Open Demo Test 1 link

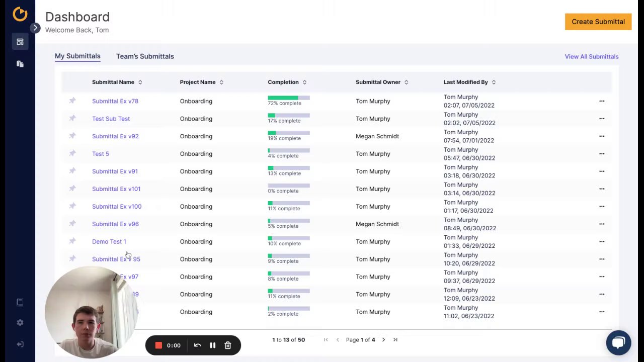click(109, 242)
